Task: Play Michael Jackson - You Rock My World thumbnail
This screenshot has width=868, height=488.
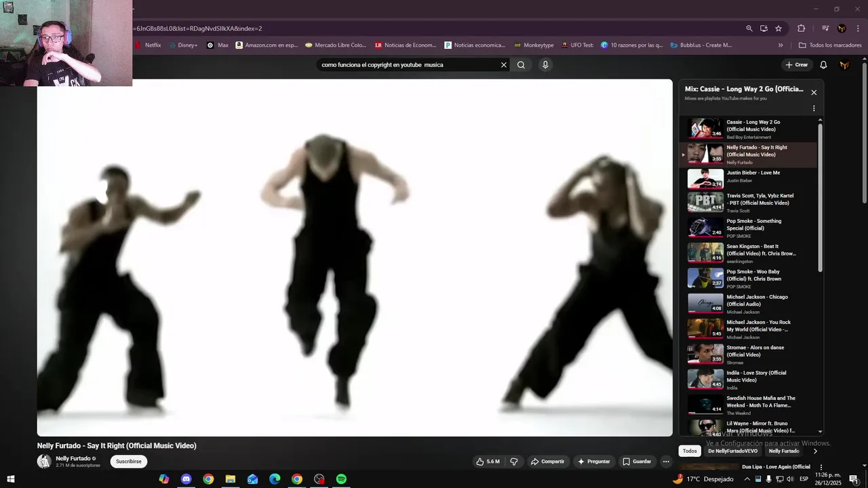Action: click(x=706, y=329)
